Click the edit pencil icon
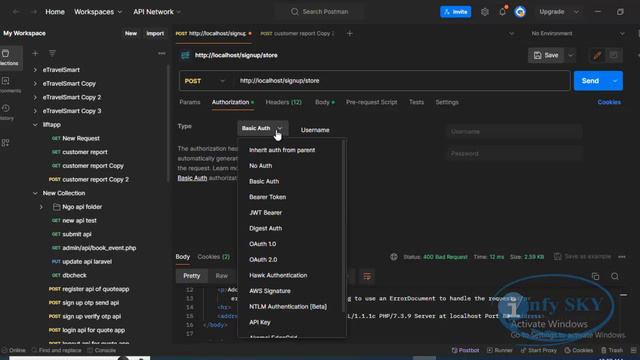Image resolution: width=640 pixels, height=360 pixels. click(597, 55)
